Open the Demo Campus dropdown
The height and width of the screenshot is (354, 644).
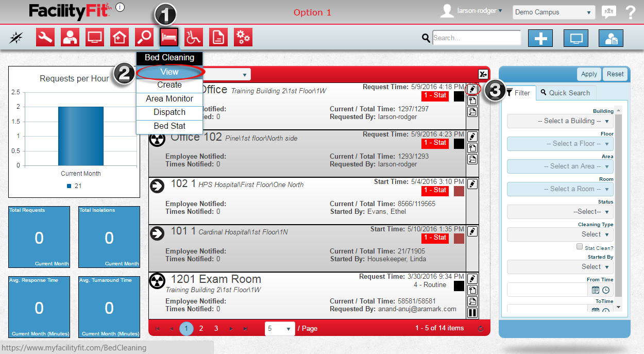(x=554, y=12)
